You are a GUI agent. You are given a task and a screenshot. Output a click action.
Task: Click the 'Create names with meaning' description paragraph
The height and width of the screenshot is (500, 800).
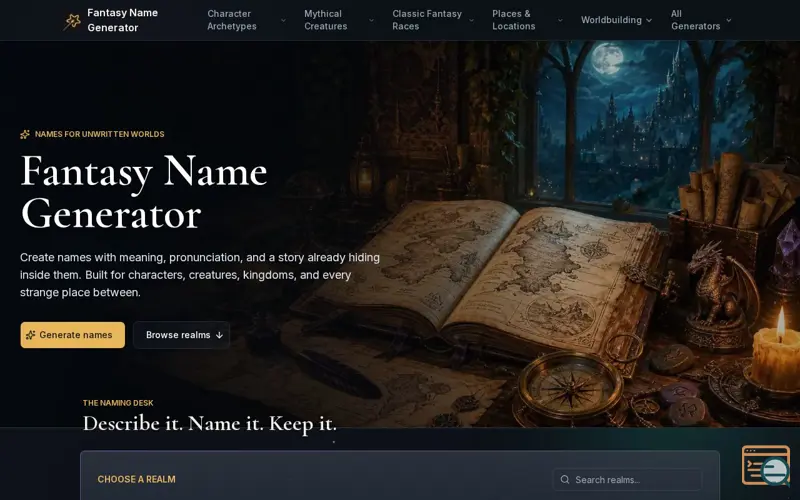200,275
